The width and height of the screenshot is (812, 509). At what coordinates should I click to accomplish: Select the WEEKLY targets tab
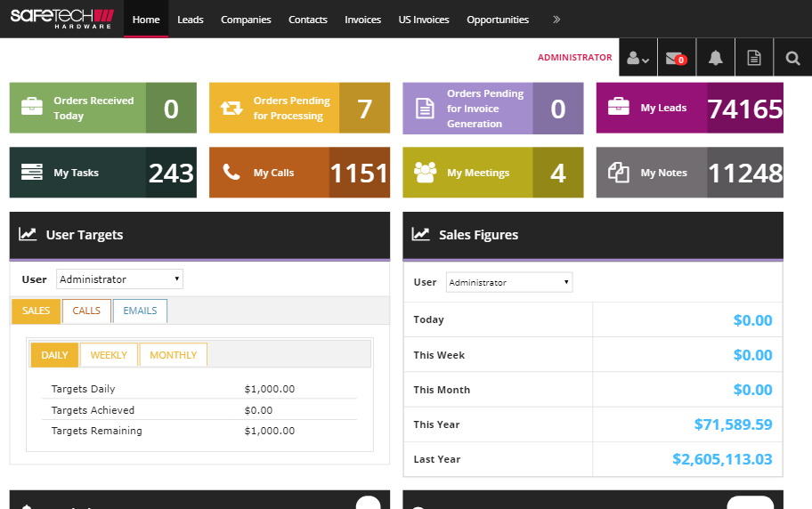(109, 355)
